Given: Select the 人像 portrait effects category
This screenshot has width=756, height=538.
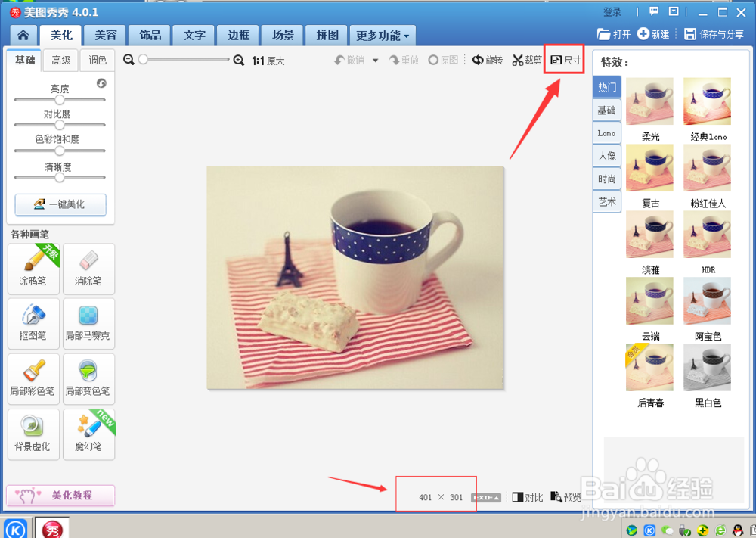Looking at the screenshot, I should tap(606, 156).
